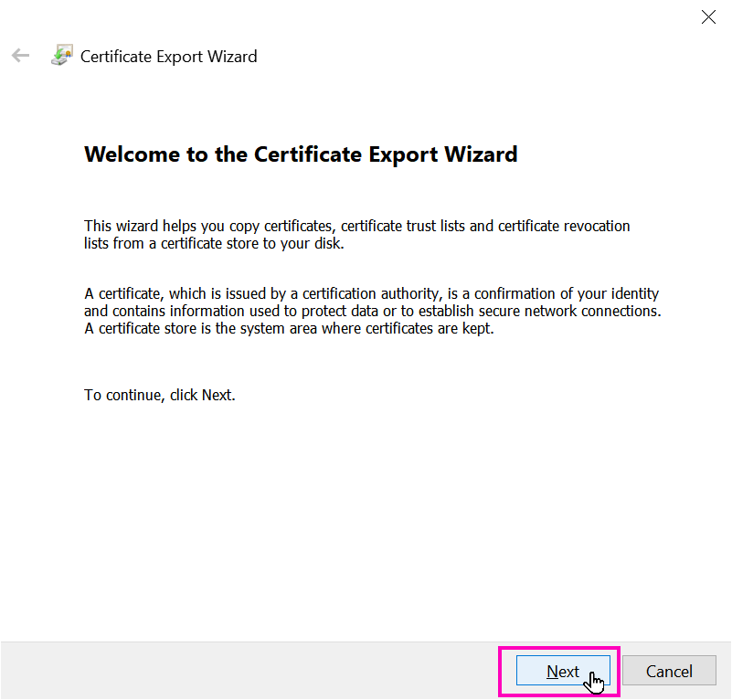The width and height of the screenshot is (732, 700).
Task: Close the wizard with the X button
Action: 708,17
